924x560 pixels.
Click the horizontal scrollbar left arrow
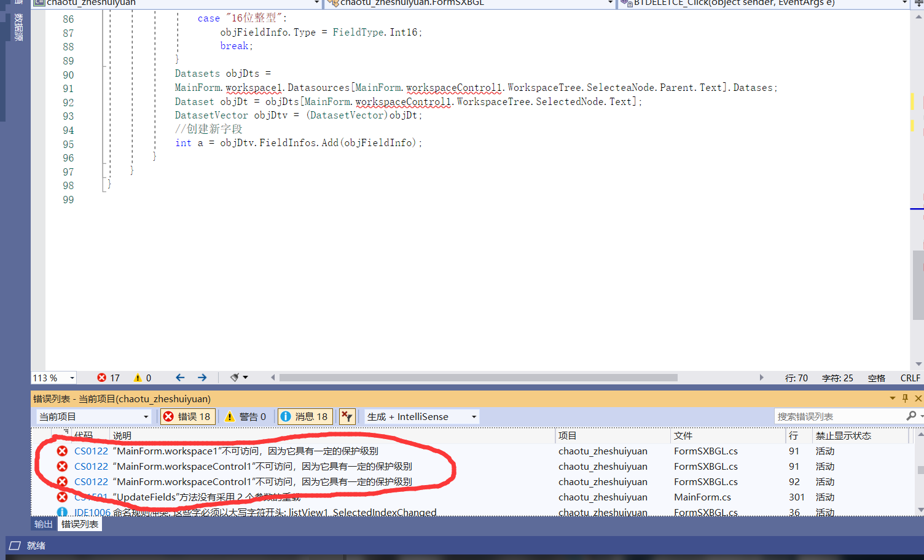click(x=273, y=378)
